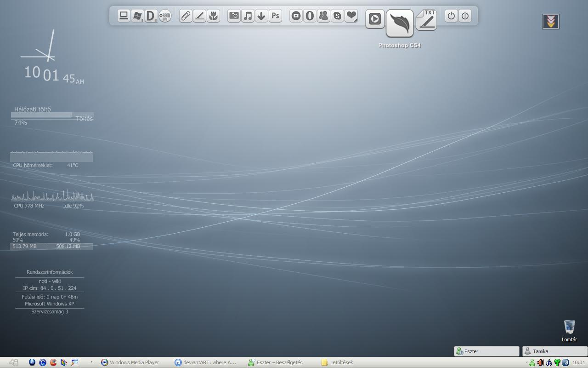Launch Messenger two-people dock icon
The width and height of the screenshot is (588, 368).
[323, 16]
